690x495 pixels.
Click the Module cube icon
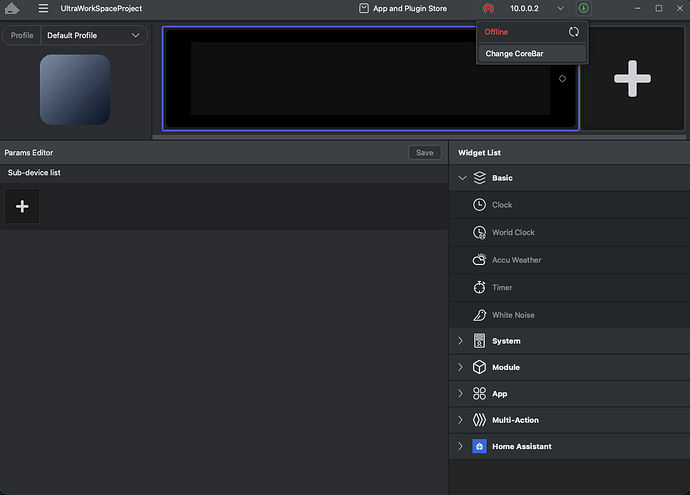[x=479, y=367]
